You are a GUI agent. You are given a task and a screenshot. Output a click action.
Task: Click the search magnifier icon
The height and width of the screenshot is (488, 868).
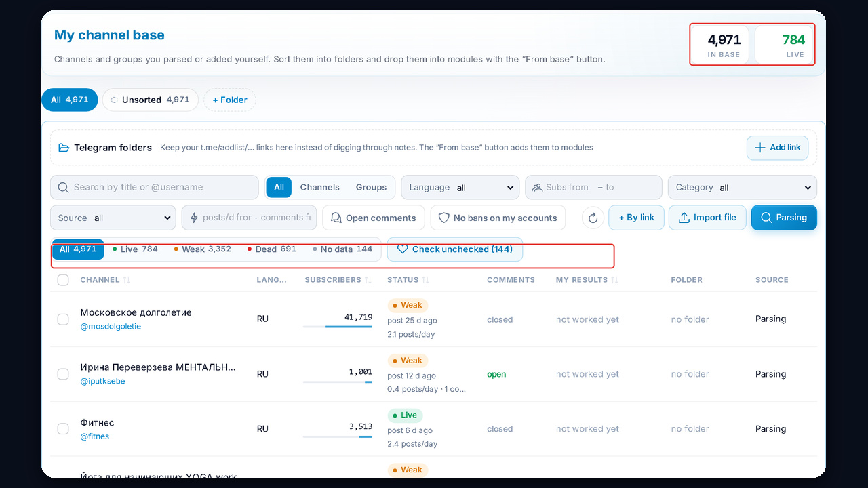coord(63,187)
